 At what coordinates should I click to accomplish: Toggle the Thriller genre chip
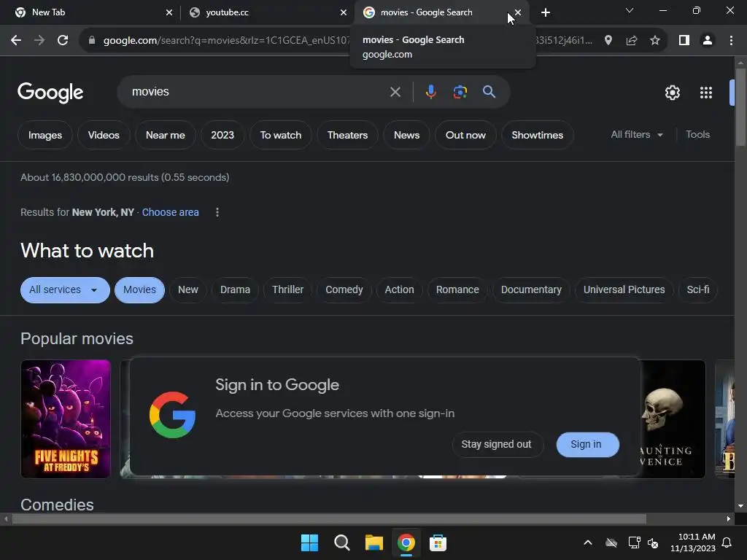(287, 290)
